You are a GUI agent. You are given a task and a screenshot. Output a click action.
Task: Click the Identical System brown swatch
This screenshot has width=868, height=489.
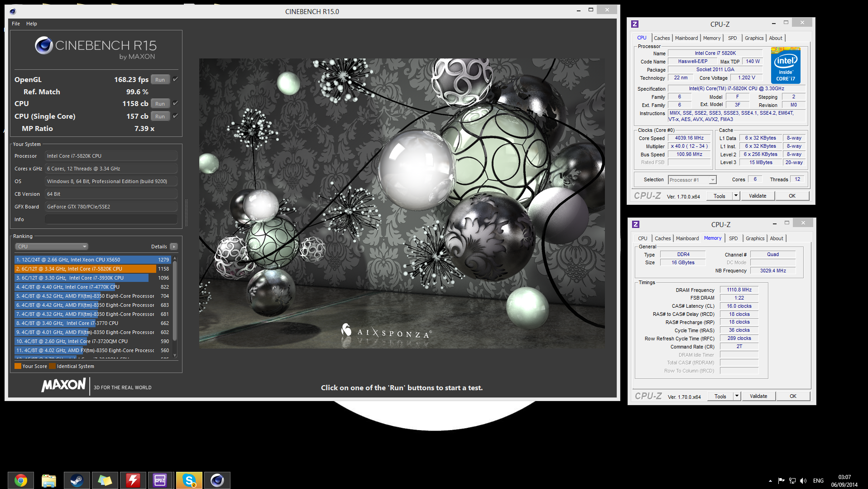pos(52,366)
